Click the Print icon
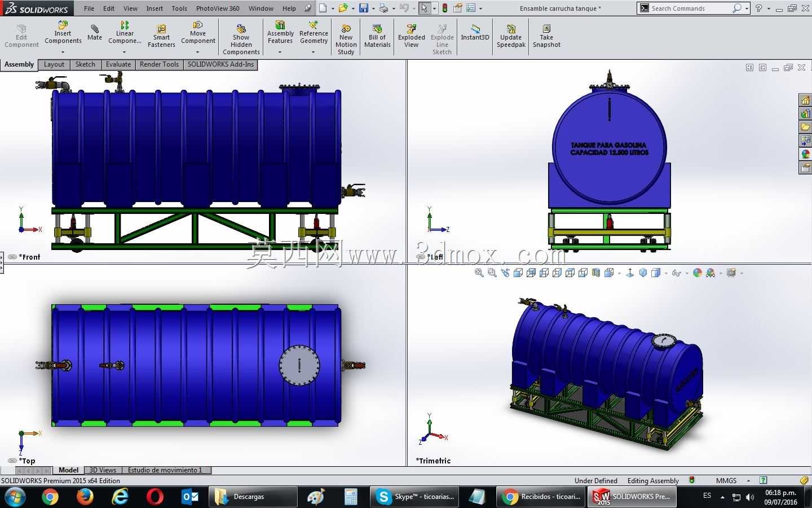 [383, 8]
